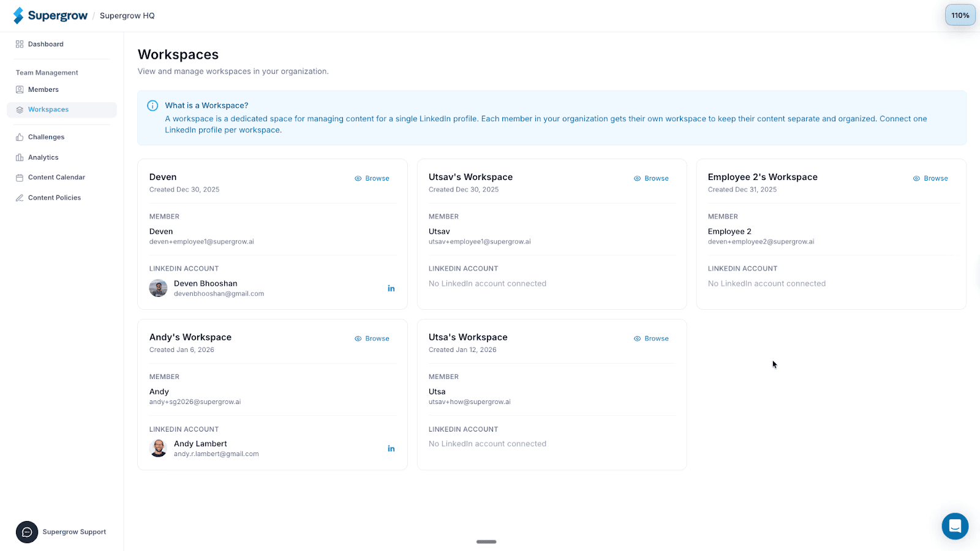The height and width of the screenshot is (551, 980).
Task: Click the Supergrow Support chat icon
Action: click(x=27, y=532)
